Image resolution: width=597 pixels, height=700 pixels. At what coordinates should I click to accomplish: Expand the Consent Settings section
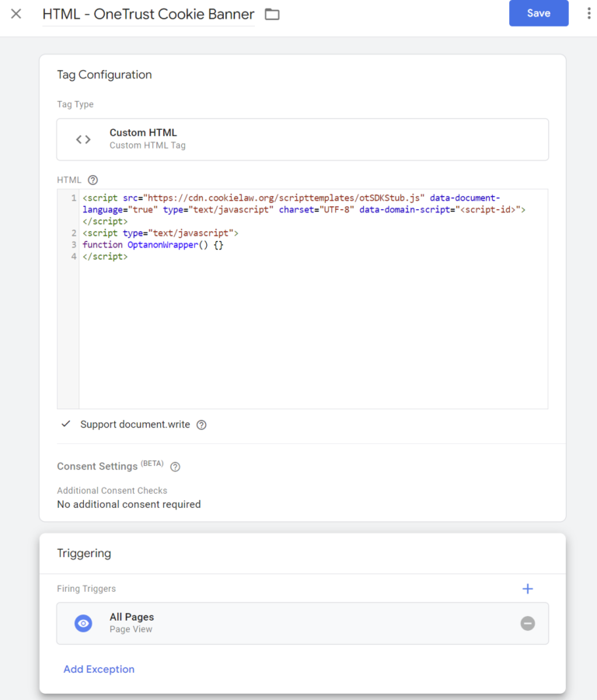coord(97,466)
